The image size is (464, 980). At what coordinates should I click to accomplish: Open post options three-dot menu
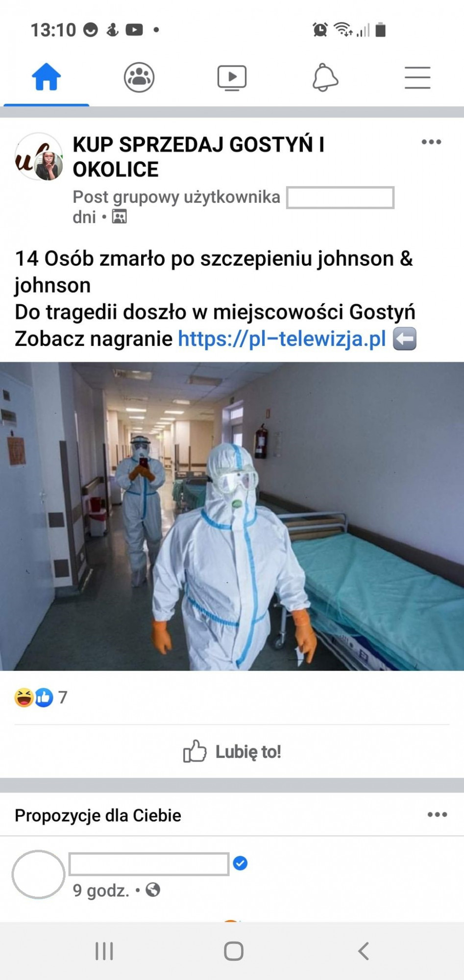point(431,142)
